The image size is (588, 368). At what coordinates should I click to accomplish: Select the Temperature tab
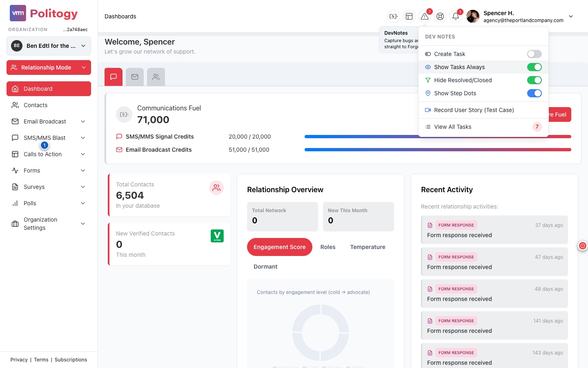[367, 247]
